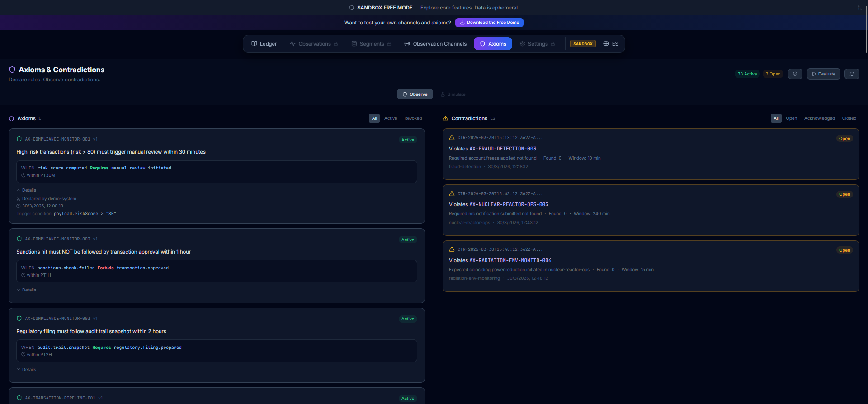Viewport: 868px width, 404px height.
Task: Click 'nuclear-reactor-ops' channel text
Action: 469,223
